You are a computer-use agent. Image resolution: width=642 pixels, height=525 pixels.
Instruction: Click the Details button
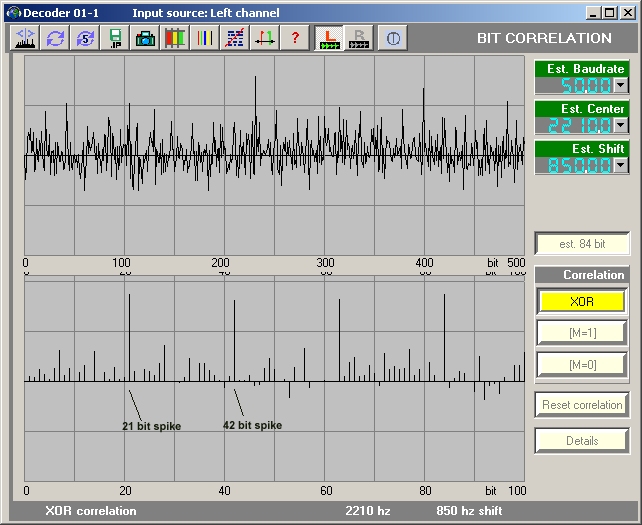click(582, 440)
